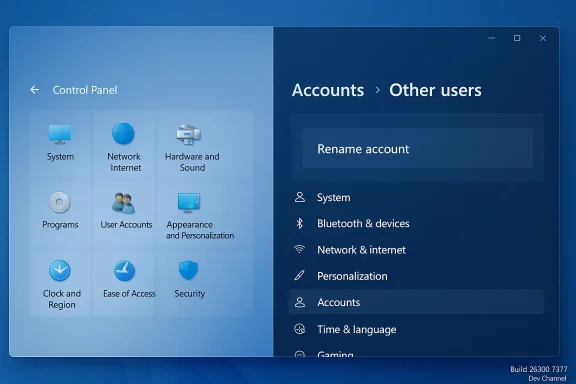
Task: Open the Appearance and Personalization monitor icon
Action: click(189, 202)
